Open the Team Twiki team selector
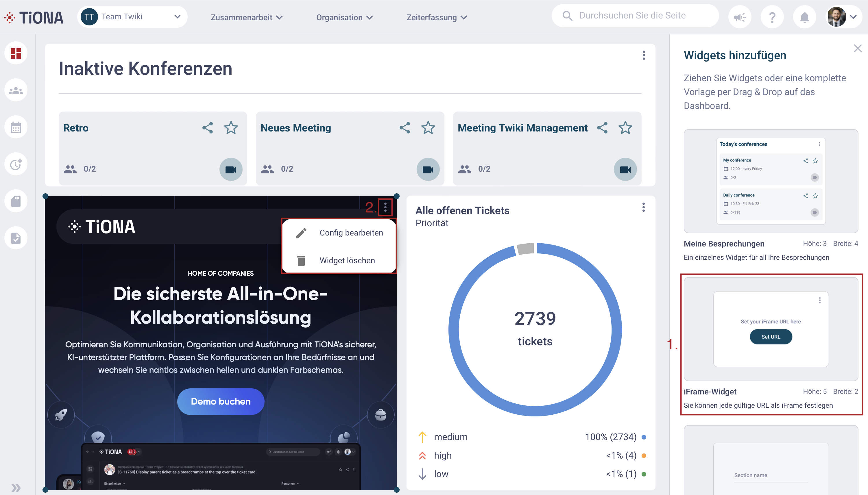 coord(132,17)
